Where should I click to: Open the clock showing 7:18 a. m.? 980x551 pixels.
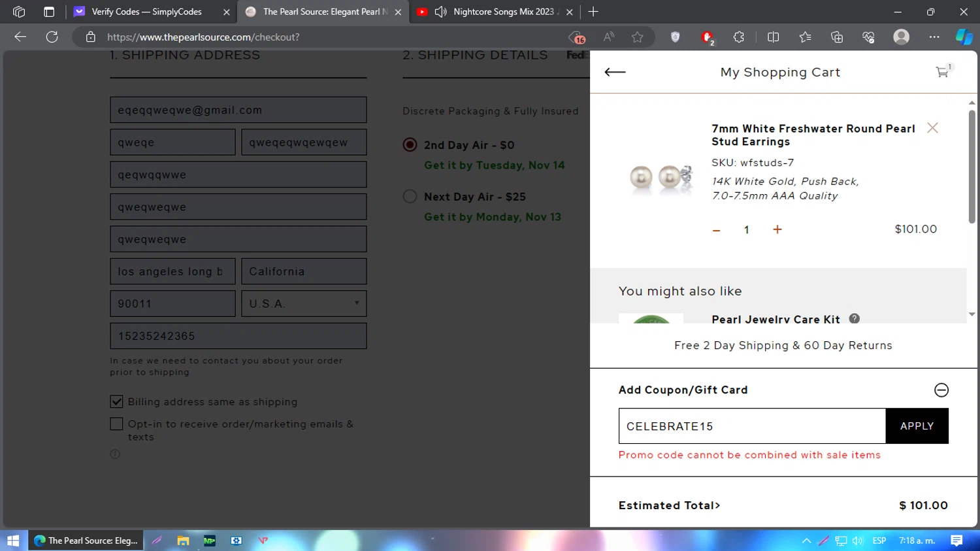pyautogui.click(x=917, y=541)
